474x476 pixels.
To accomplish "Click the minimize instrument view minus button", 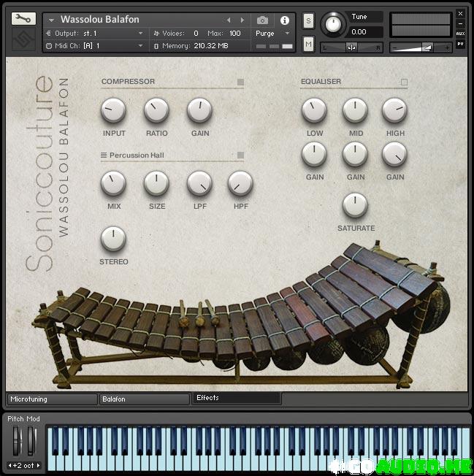I will (x=460, y=23).
